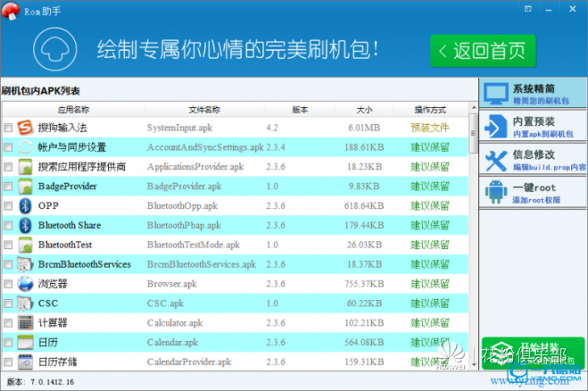
Task: Click the Android icon for 搜索应用程序提供商
Action: pos(26,167)
